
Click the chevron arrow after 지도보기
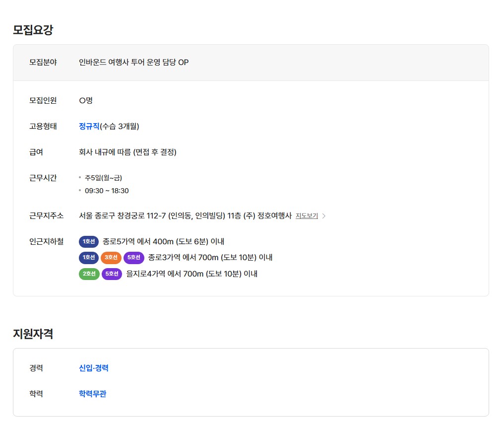coord(324,216)
